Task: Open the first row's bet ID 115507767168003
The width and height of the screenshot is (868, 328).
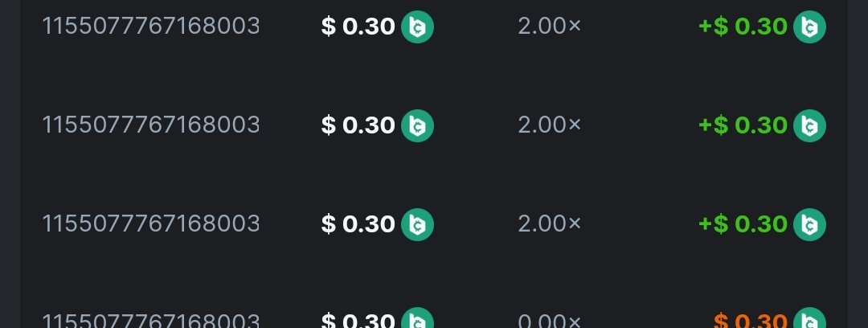Action: click(151, 27)
